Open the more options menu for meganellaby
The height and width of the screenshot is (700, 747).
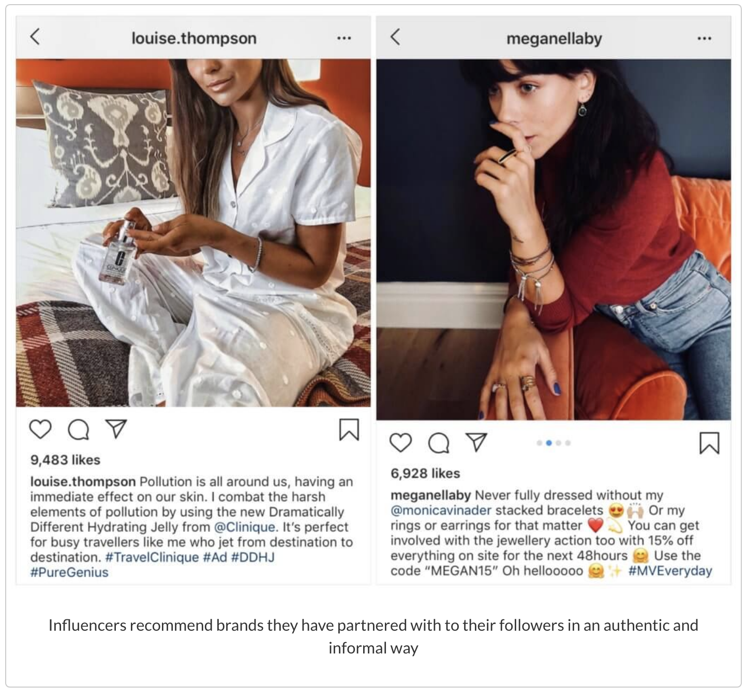point(704,38)
